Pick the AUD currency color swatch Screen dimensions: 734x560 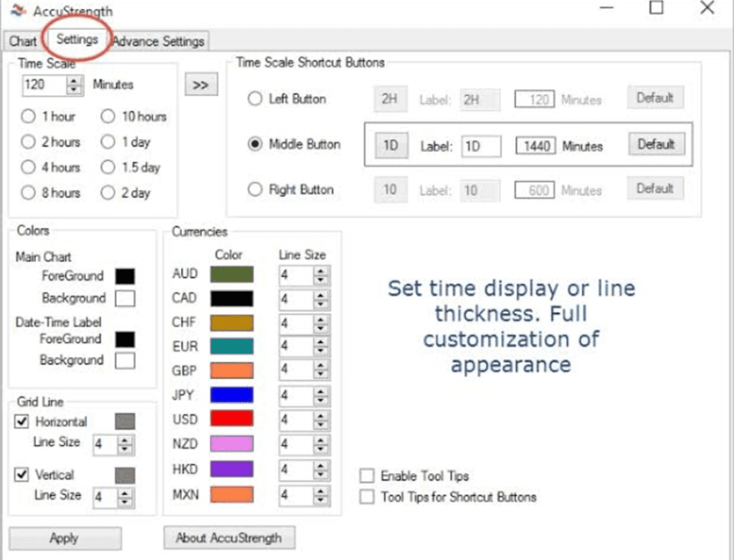coord(232,275)
